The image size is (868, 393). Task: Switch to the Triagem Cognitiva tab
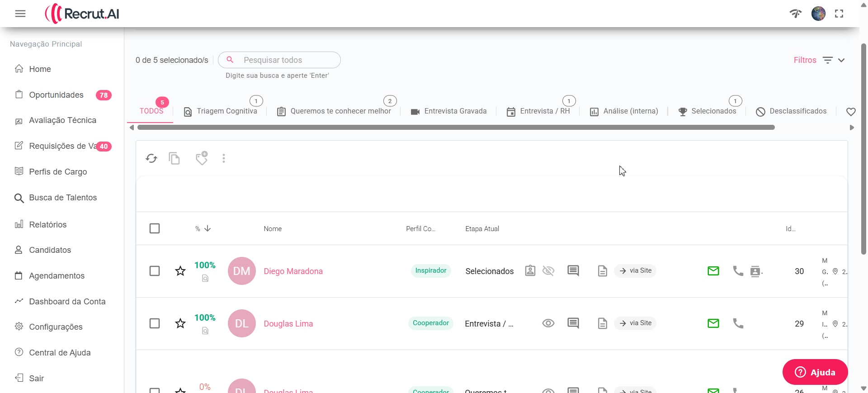pyautogui.click(x=221, y=111)
